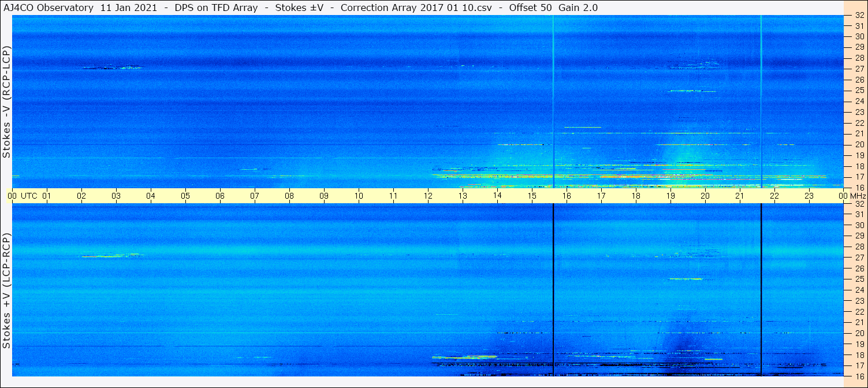Click hour '17' on the UTC time axis
This screenshot has width=868, height=388.
click(601, 196)
